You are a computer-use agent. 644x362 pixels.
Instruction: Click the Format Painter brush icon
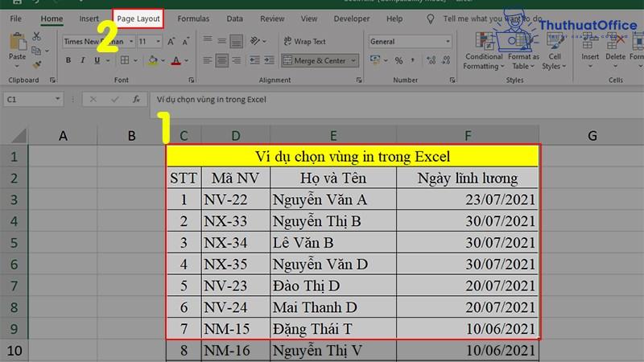(36, 64)
